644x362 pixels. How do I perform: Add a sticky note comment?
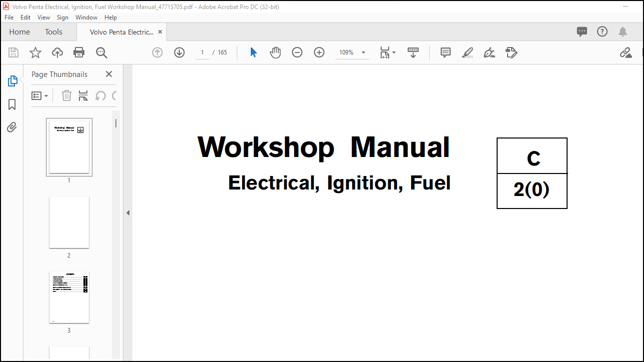(x=446, y=52)
